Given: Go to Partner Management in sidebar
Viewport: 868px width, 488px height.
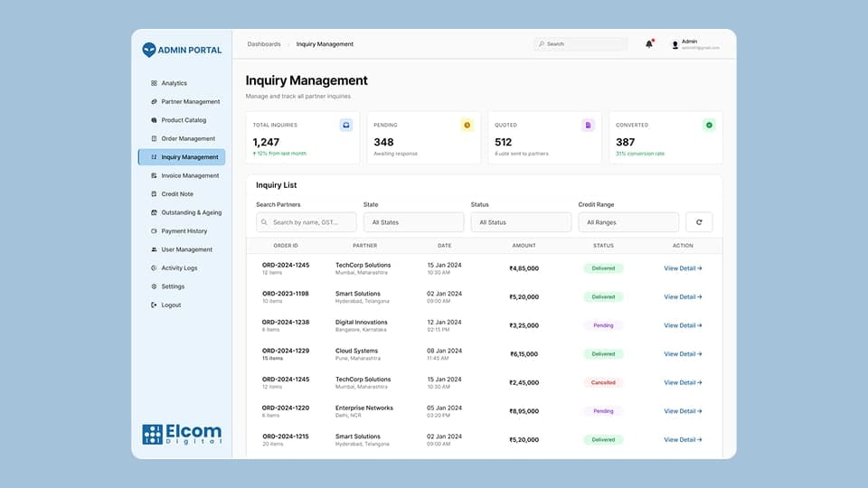Looking at the screenshot, I should pyautogui.click(x=190, y=102).
